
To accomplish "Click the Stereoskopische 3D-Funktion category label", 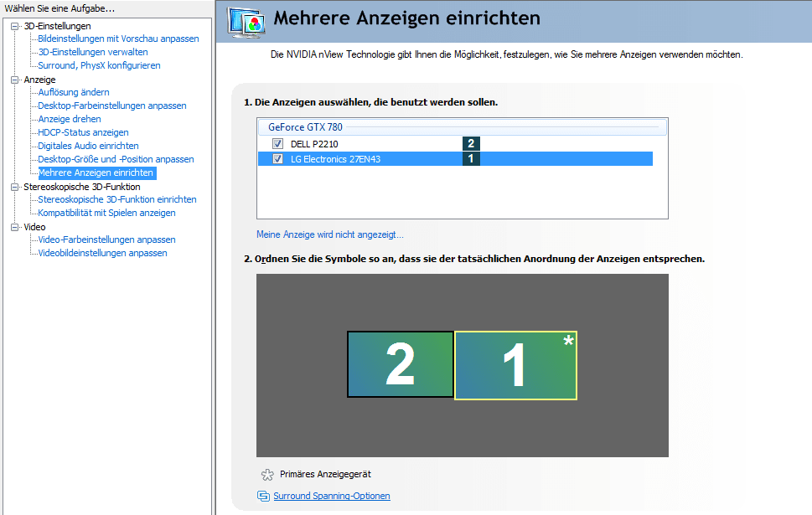I will tap(82, 187).
